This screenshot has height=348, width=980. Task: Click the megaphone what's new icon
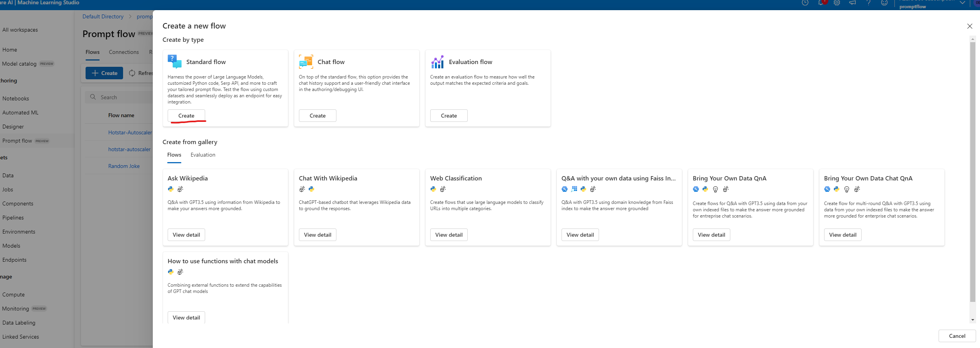click(853, 3)
